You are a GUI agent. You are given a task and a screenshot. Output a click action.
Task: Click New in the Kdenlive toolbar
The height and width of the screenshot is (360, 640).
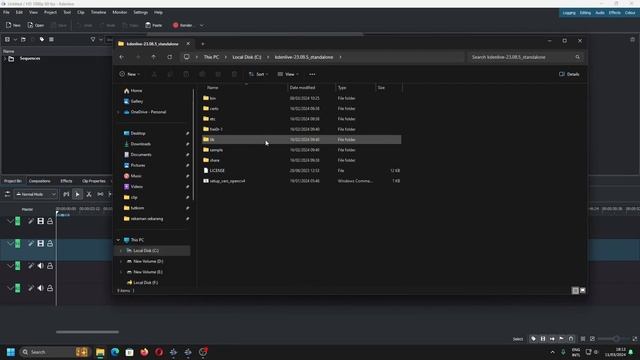[13, 25]
